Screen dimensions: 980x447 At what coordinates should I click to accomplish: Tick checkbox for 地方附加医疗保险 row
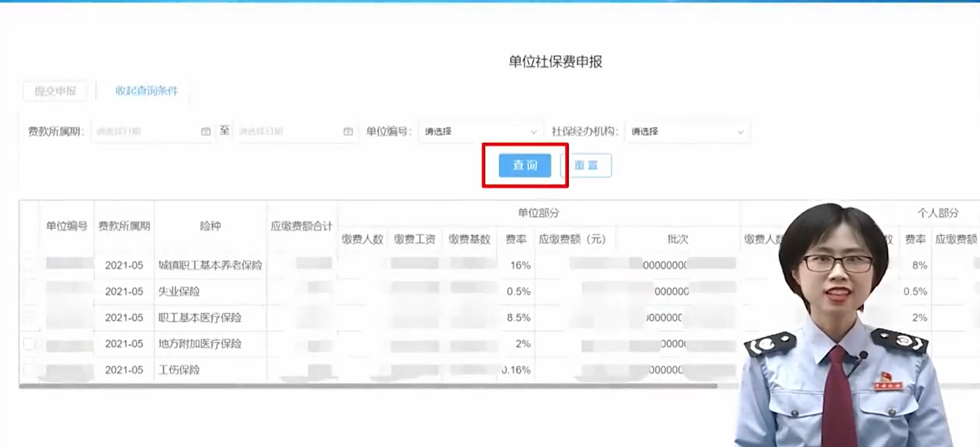coord(29,344)
